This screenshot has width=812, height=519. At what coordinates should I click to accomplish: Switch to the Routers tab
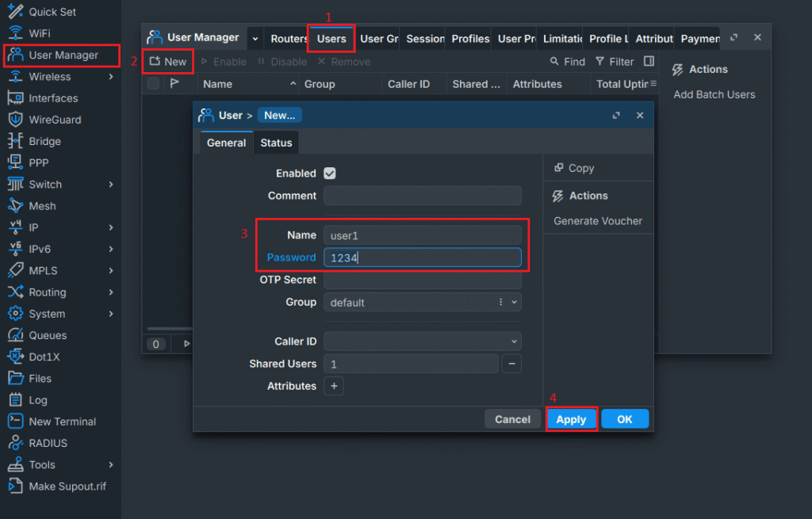[x=289, y=39]
